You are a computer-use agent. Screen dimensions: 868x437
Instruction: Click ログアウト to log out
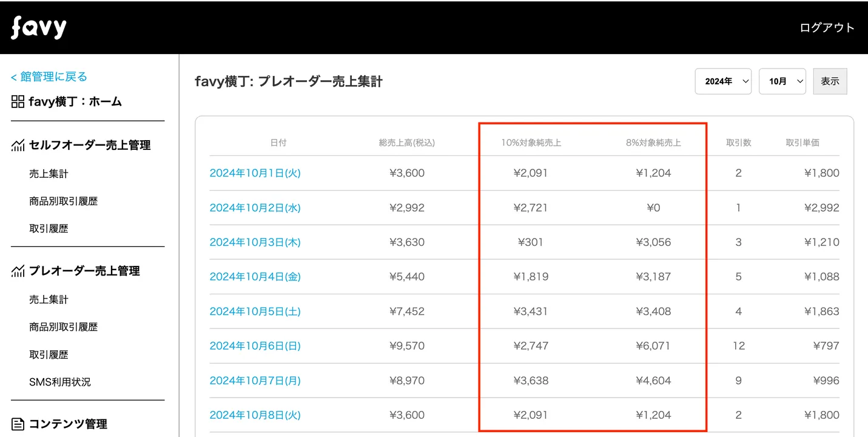click(x=827, y=27)
